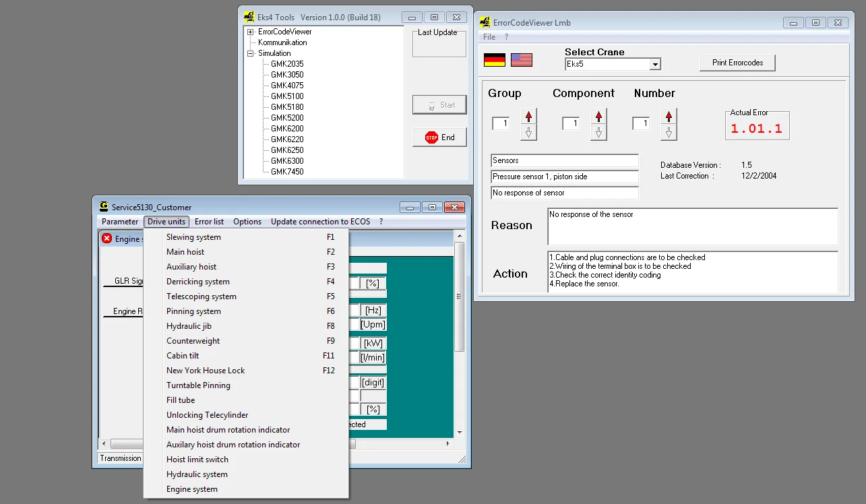Choose Unlocking Telecylinder entry
The image size is (866, 504).
click(x=246, y=415)
